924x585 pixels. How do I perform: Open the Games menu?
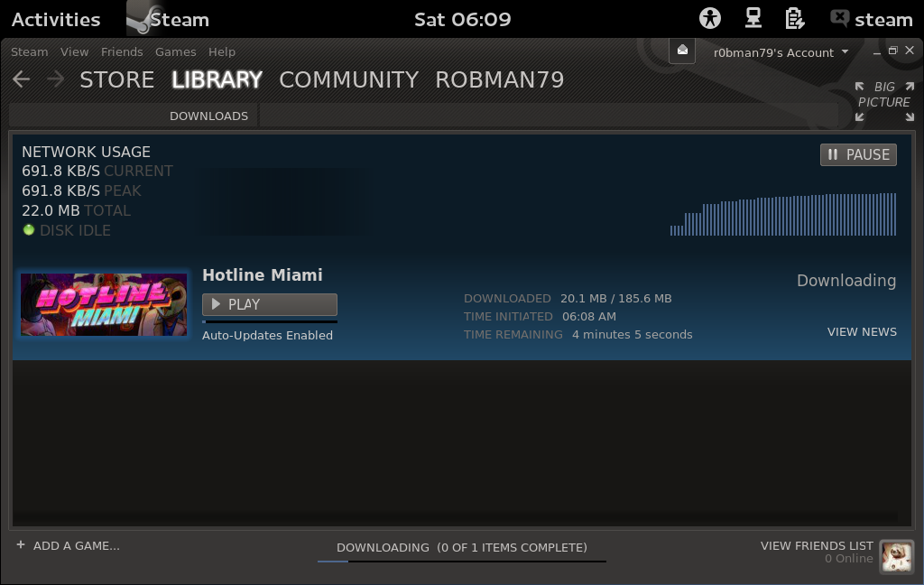[x=176, y=51]
